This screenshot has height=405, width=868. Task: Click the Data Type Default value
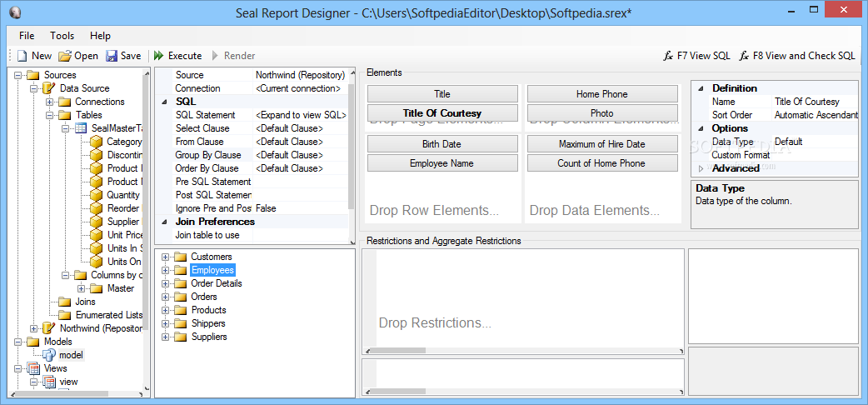click(815, 142)
